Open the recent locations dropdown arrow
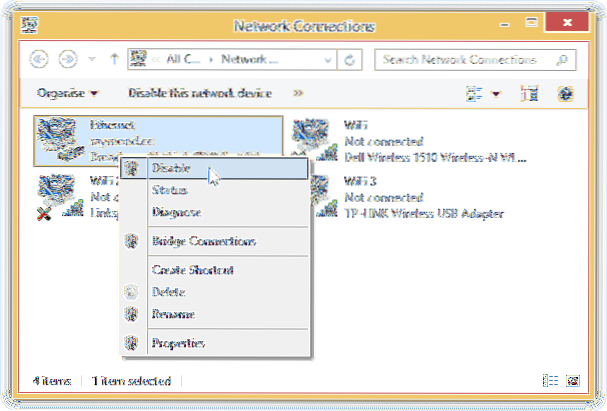Image resolution: width=607 pixels, height=411 pixels. coord(92,59)
